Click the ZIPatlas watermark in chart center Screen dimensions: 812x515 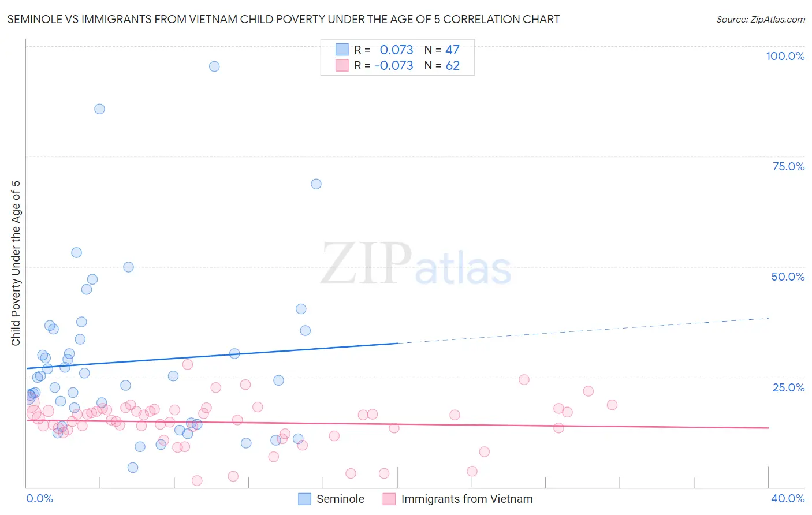point(416,264)
